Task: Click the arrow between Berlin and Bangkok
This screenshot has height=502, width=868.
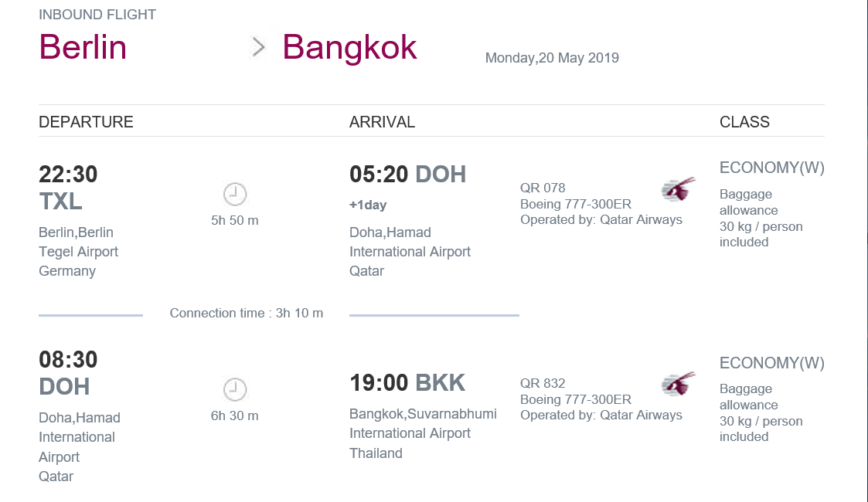Action: 258,47
